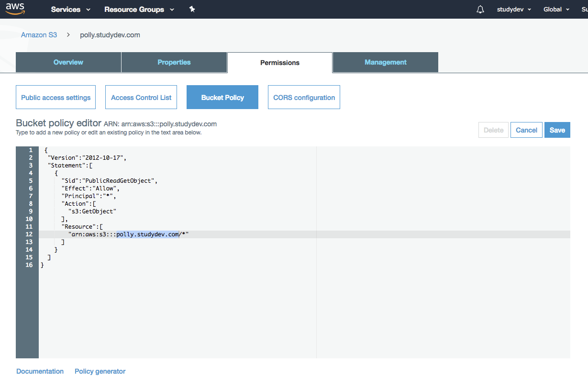Screen dimensions: 588x388
Task: Open CORS configuration section
Action: [304, 97]
